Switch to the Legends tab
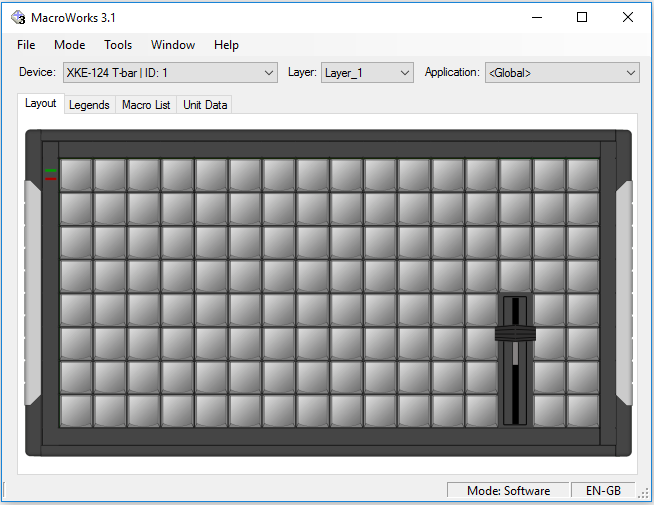 (x=89, y=105)
